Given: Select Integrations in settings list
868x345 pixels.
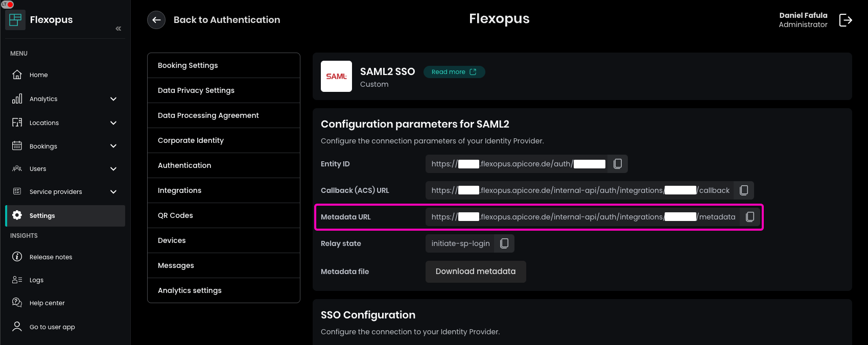Looking at the screenshot, I should tap(223, 190).
